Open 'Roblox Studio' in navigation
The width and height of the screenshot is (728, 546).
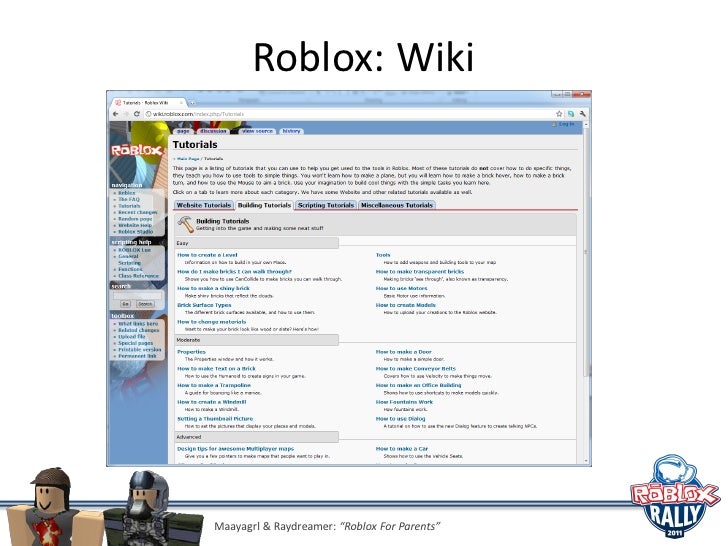[x=136, y=232]
